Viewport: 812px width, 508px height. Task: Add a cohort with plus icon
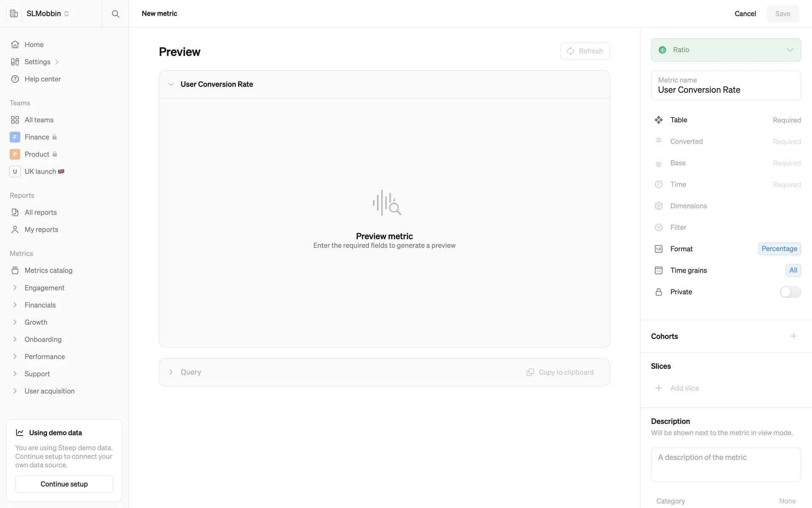pyautogui.click(x=793, y=336)
